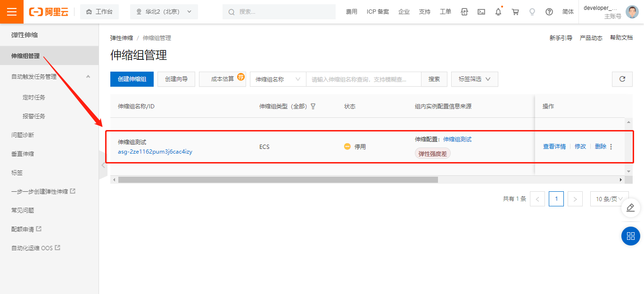The width and height of the screenshot is (644, 294).
Task: Launch Cloud Shell terminal icon
Action: (x=481, y=12)
